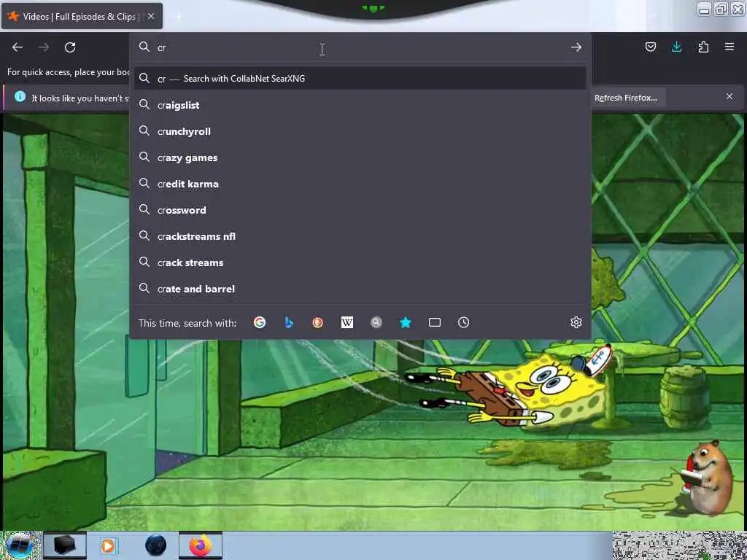Search History via clock icon
Image resolution: width=747 pixels, height=560 pixels.
[463, 323]
